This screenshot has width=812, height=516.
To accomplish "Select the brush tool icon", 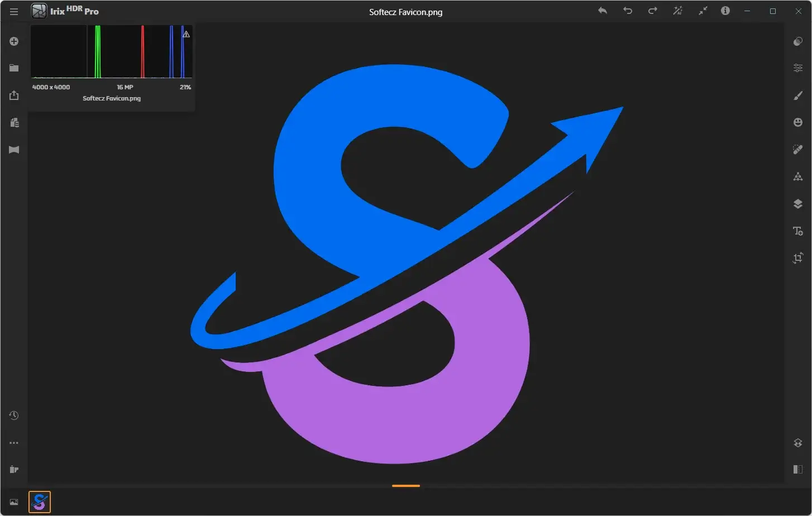I will pos(798,95).
